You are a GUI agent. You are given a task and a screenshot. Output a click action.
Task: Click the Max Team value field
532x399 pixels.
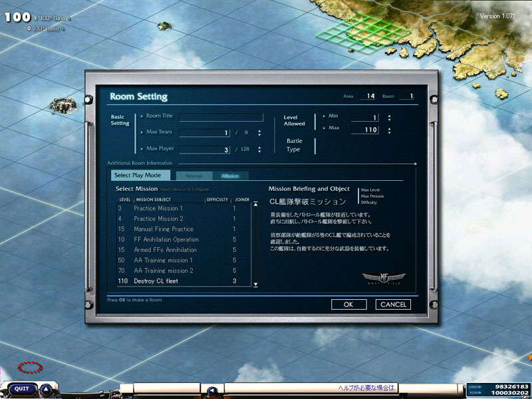(x=204, y=132)
